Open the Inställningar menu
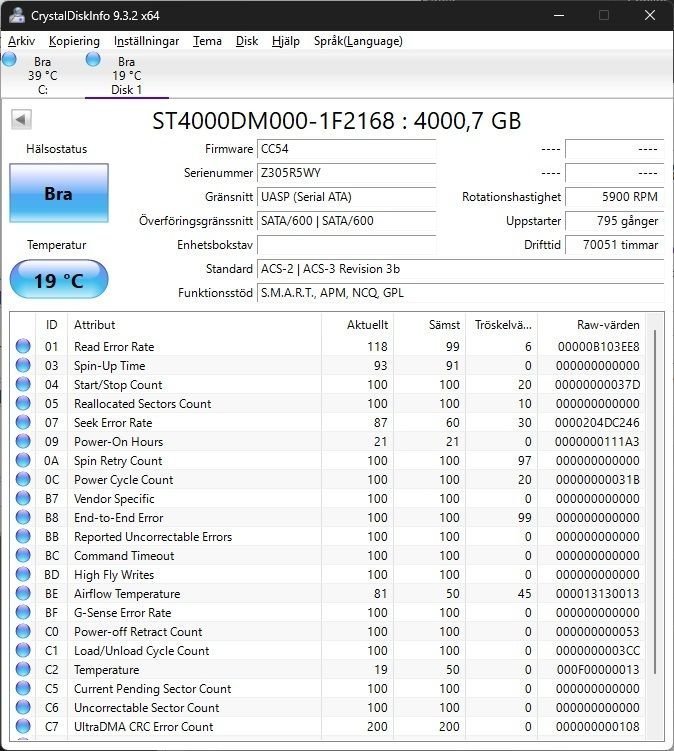The height and width of the screenshot is (751, 674). point(146,41)
